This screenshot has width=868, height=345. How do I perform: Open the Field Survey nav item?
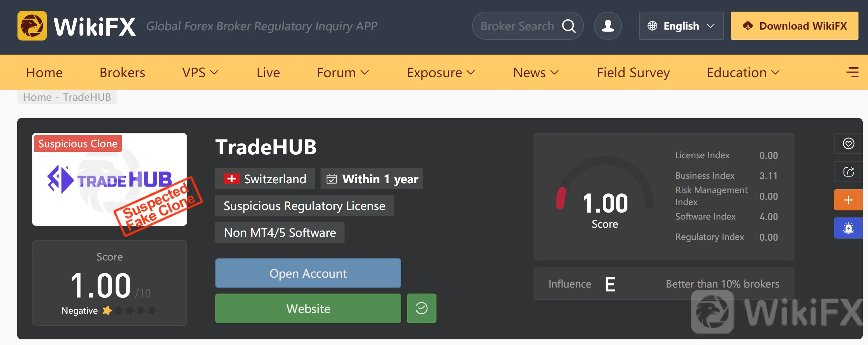coord(633,73)
